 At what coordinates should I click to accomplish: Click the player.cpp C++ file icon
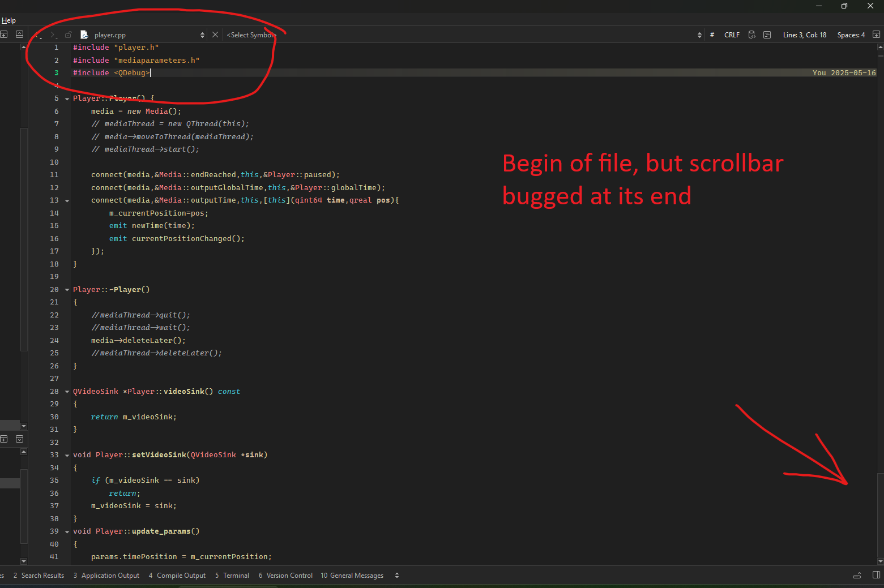[x=84, y=35]
